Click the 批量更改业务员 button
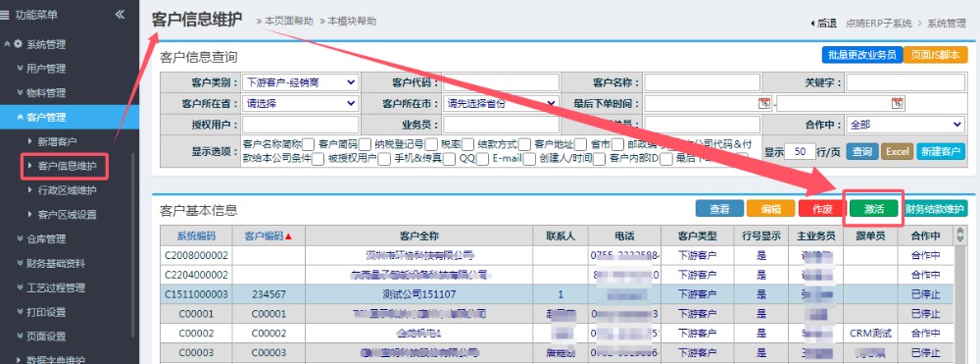Image resolution: width=980 pixels, height=364 pixels. pyautogui.click(x=861, y=54)
